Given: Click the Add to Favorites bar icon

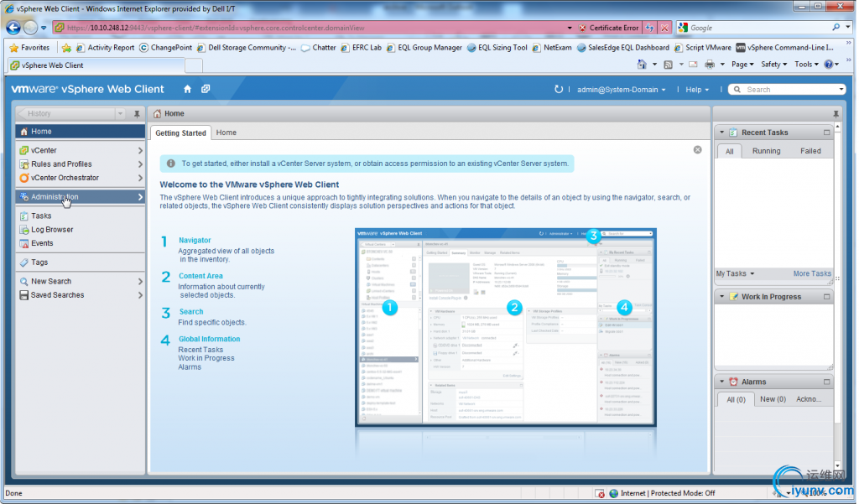Looking at the screenshot, I should [66, 48].
